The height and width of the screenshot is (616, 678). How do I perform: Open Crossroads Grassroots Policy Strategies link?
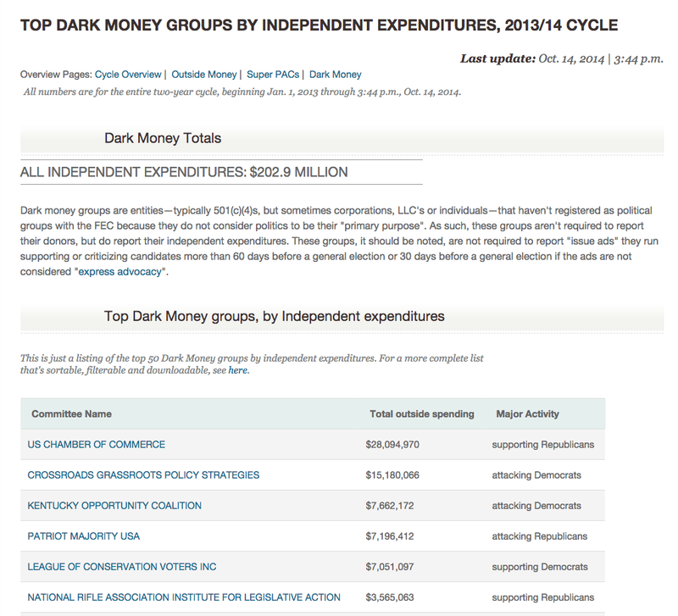coord(143,475)
